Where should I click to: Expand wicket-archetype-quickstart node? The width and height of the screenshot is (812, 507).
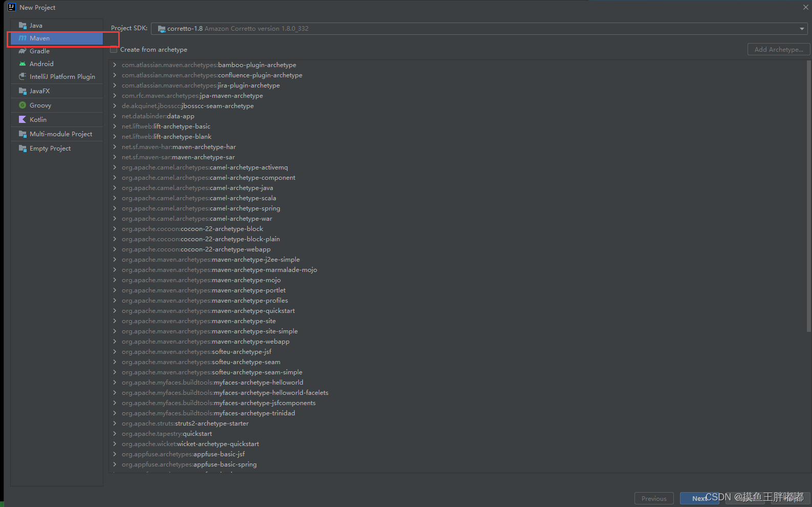click(115, 444)
